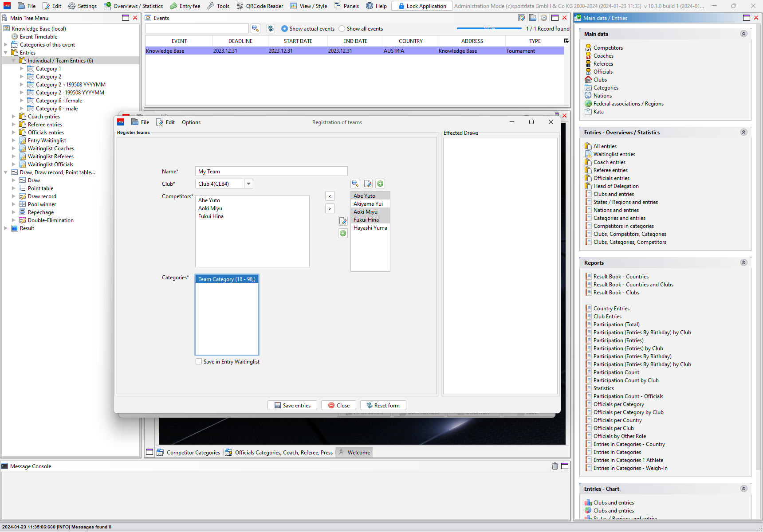
Task: Click the Lock Application button
Action: (x=422, y=6)
